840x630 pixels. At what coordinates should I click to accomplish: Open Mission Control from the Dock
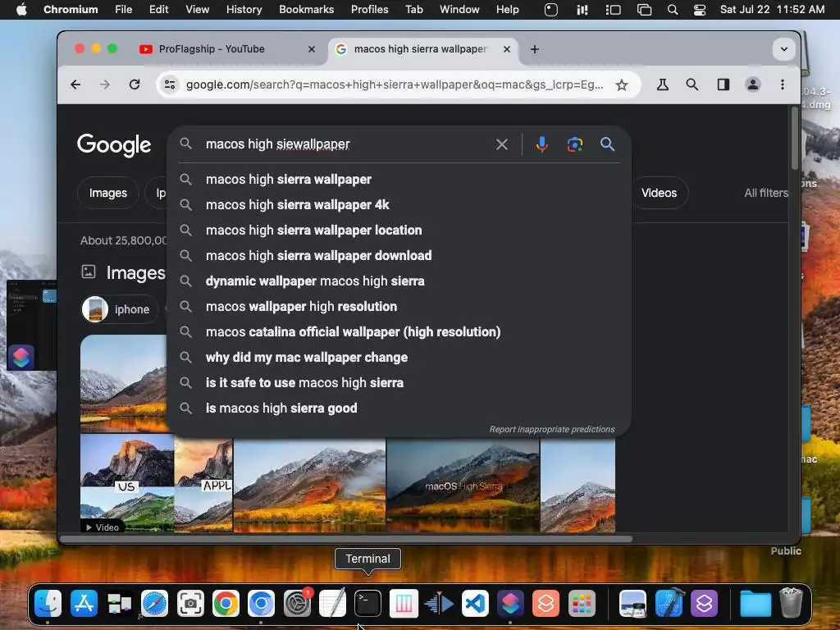(119, 604)
